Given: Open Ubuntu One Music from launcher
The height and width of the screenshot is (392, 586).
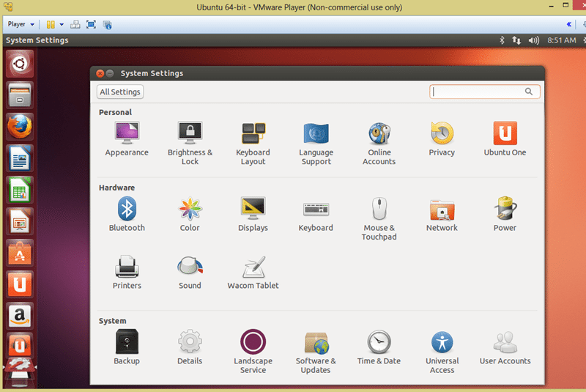Looking at the screenshot, I should point(20,345).
